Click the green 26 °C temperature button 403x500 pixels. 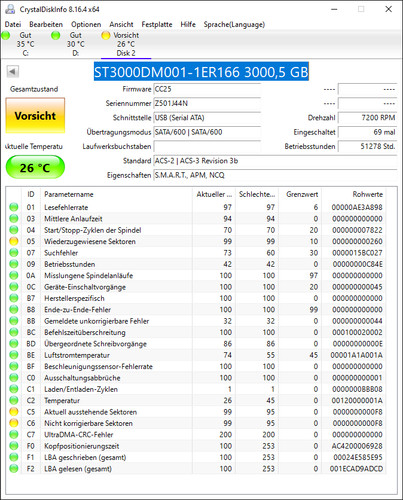[x=35, y=167]
